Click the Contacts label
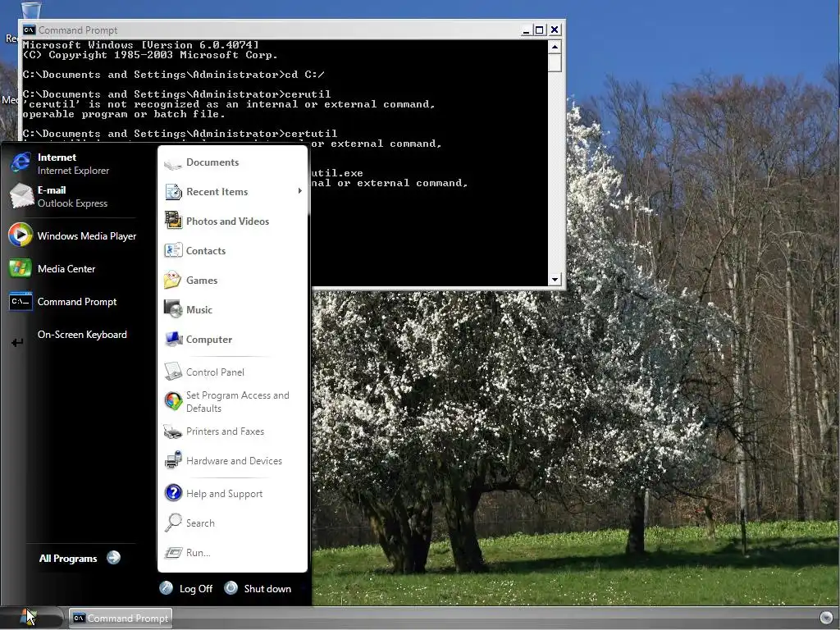Image resolution: width=840 pixels, height=630 pixels. coord(206,251)
